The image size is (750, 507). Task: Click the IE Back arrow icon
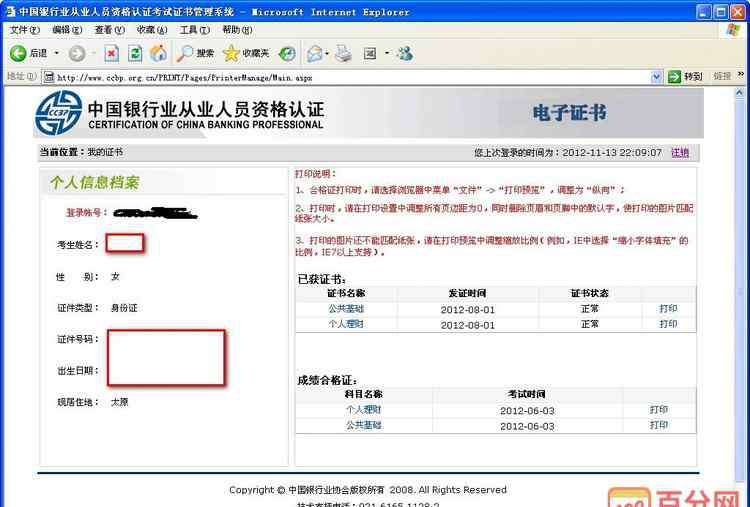point(18,54)
